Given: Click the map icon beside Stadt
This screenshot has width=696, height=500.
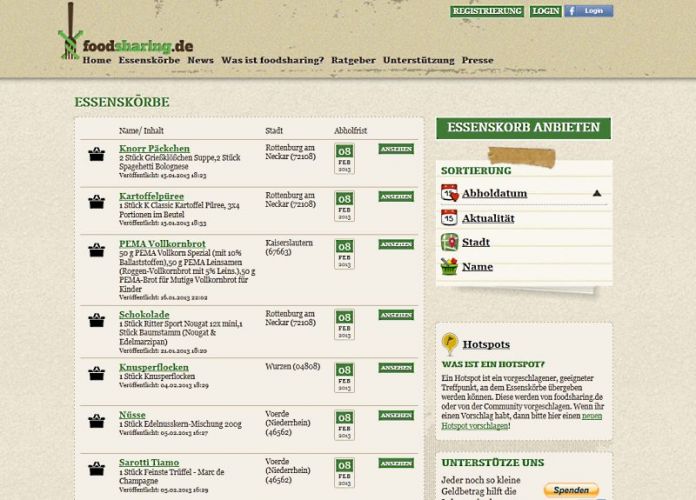Looking at the screenshot, I should [449, 242].
